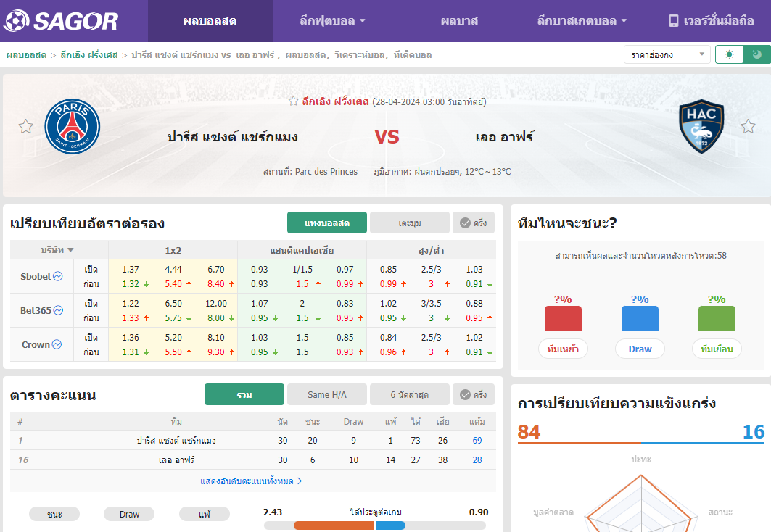Click the Bet365 company name
This screenshot has width=771, height=532.
pyautogui.click(x=36, y=310)
